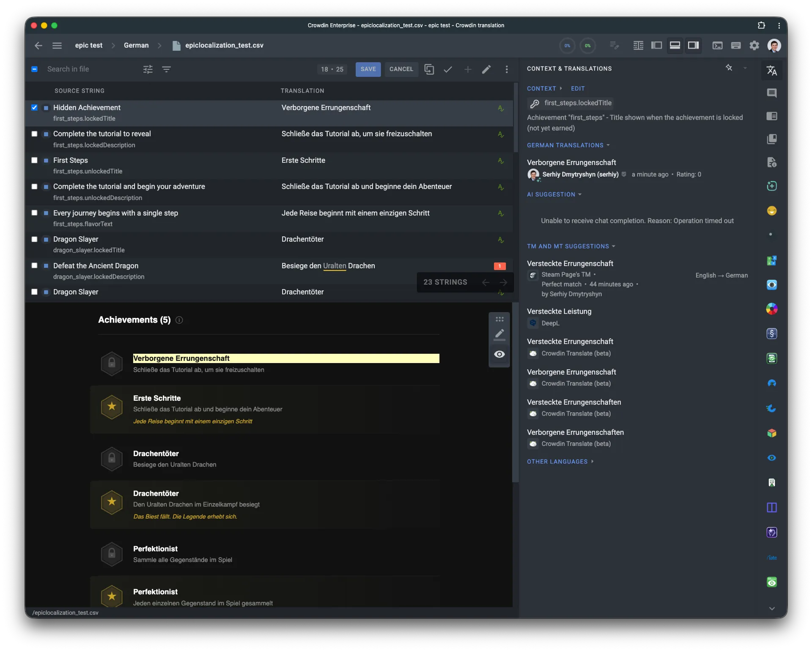
Task: Approve the translation with the checkmark icon
Action: click(x=448, y=69)
